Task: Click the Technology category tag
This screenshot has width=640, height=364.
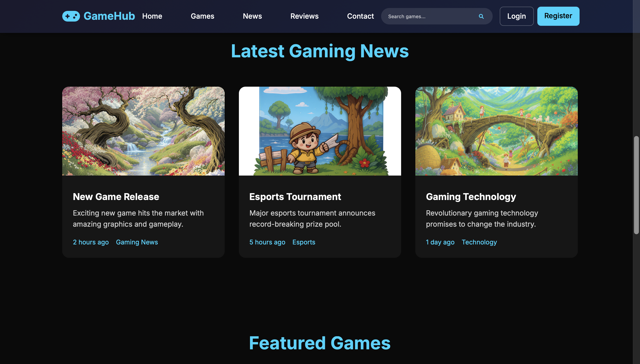Action: click(x=479, y=242)
